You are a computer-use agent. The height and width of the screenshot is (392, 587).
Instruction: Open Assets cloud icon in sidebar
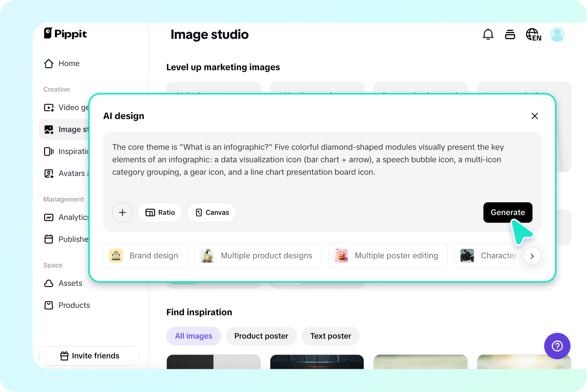[x=48, y=283]
